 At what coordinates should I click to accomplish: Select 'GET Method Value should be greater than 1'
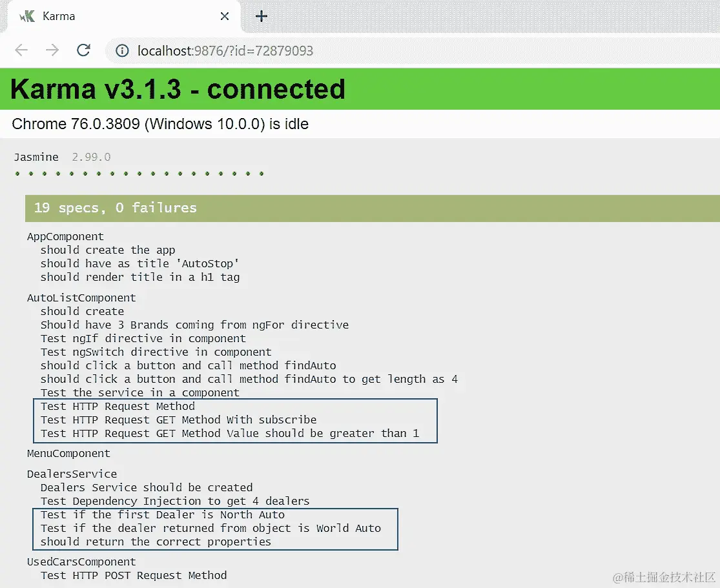(230, 433)
